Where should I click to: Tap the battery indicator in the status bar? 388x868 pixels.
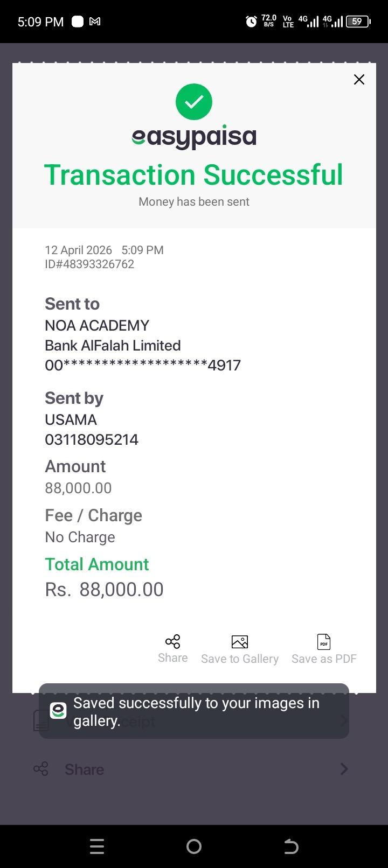point(358,22)
